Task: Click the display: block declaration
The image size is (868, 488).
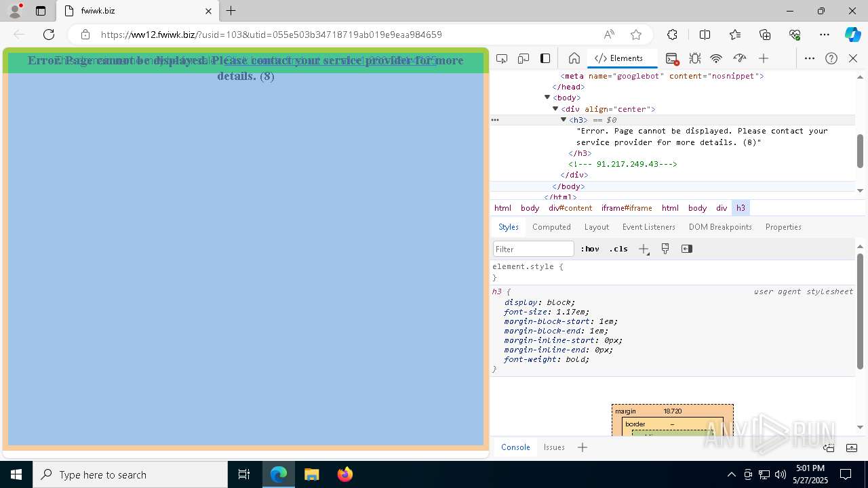Action: click(x=540, y=302)
